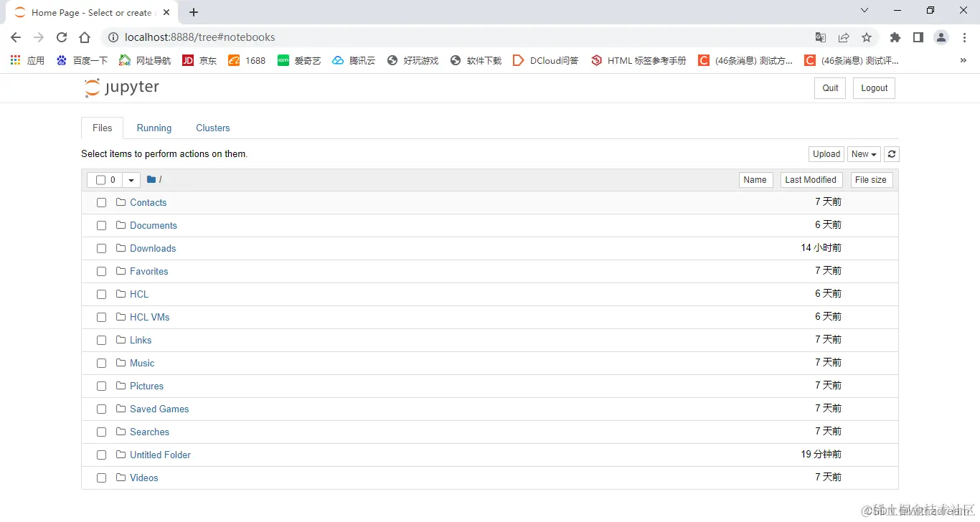
Task: Switch to the Files tab
Action: [103, 128]
